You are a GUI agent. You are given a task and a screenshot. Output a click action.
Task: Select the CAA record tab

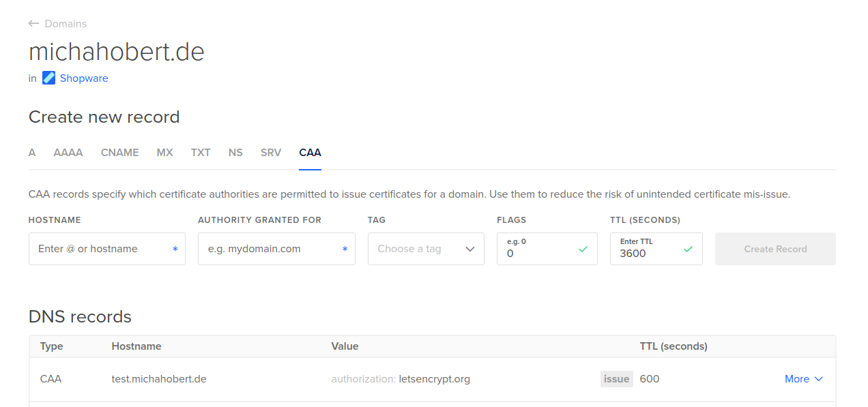[310, 153]
